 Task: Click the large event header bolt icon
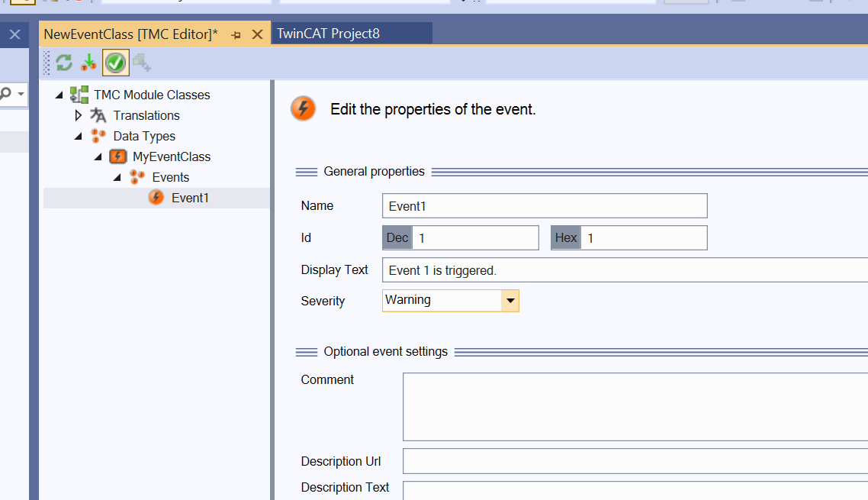(x=304, y=108)
